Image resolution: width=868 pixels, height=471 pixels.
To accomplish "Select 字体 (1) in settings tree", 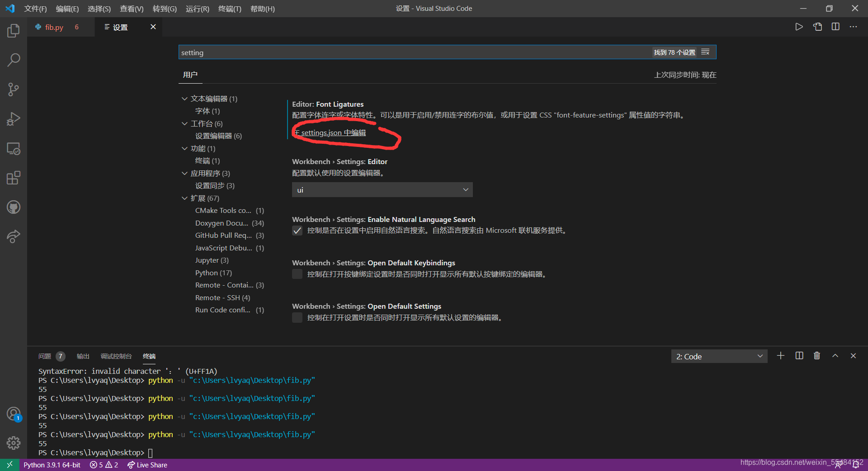I will click(208, 111).
